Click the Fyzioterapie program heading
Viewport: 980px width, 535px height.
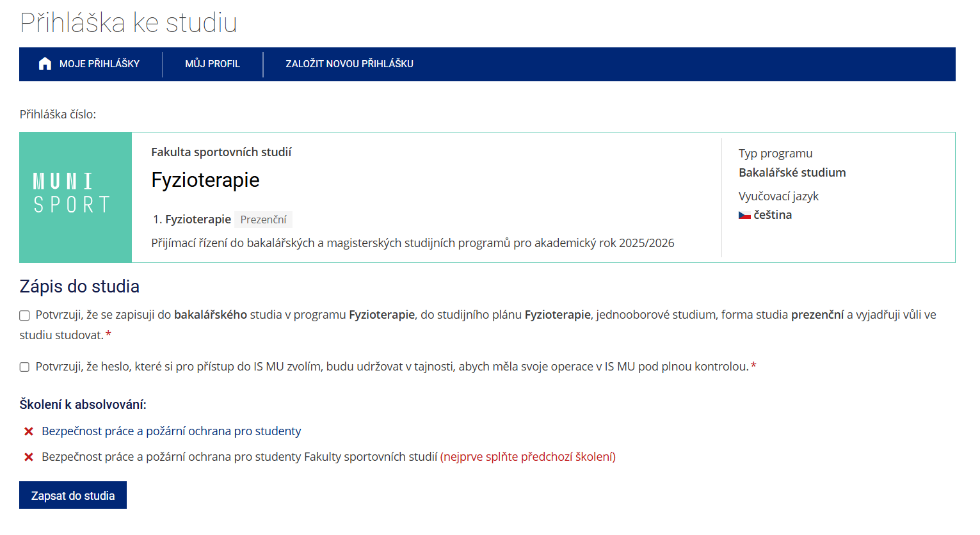click(x=205, y=180)
